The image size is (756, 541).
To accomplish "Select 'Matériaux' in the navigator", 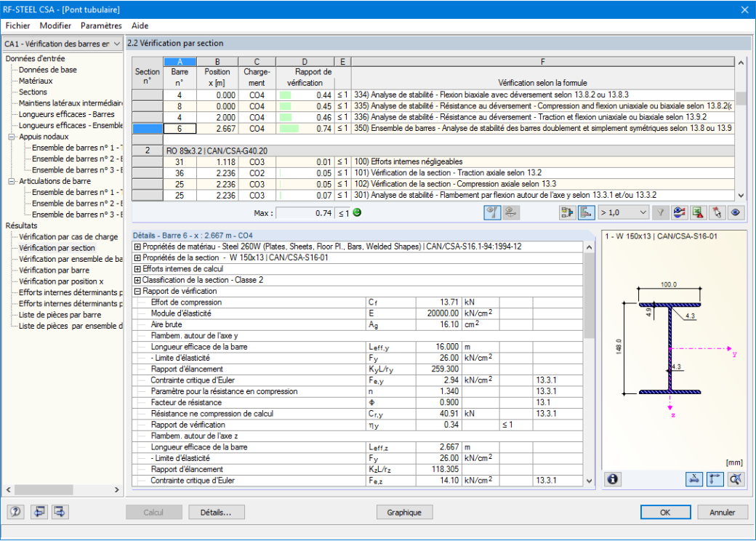I will coord(36,81).
